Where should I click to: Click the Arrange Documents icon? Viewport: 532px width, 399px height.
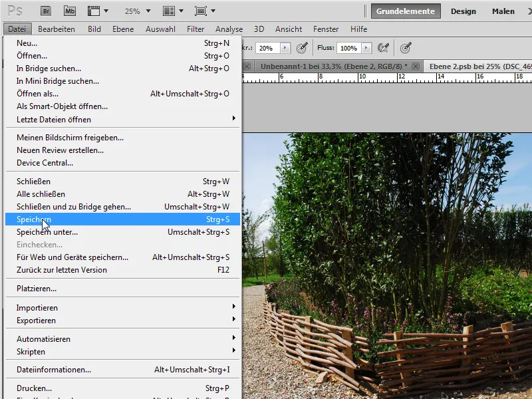[x=169, y=11]
